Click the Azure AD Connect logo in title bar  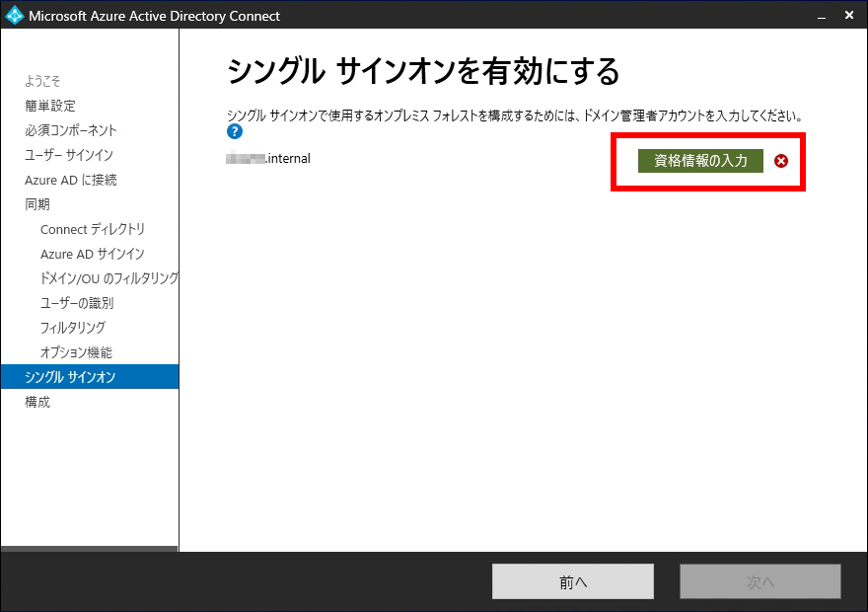click(x=14, y=16)
